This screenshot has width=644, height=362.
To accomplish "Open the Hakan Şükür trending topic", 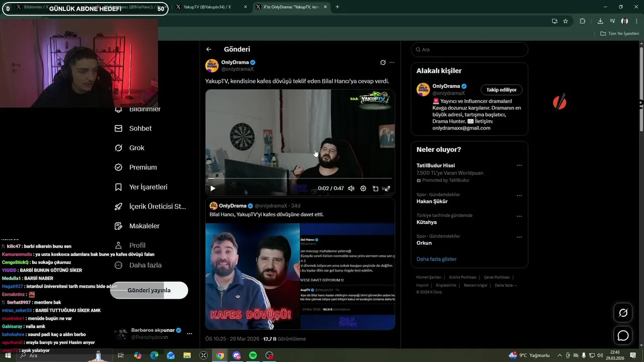I will click(x=432, y=201).
